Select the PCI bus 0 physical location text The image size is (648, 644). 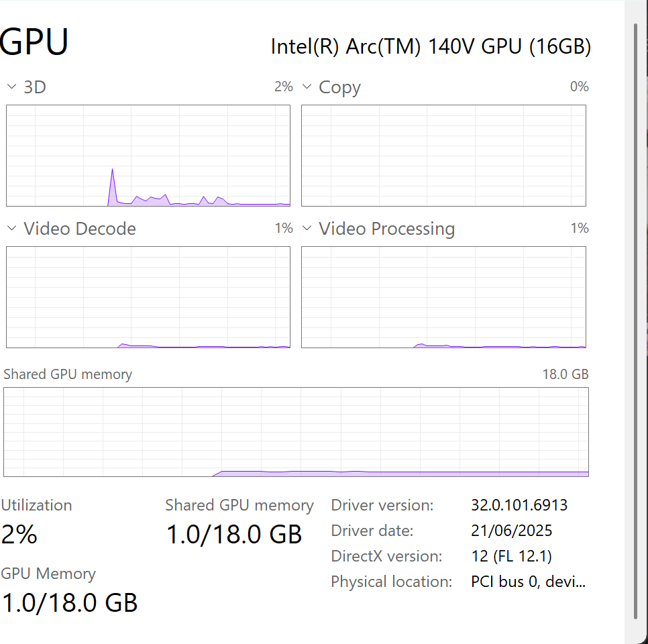click(x=529, y=582)
